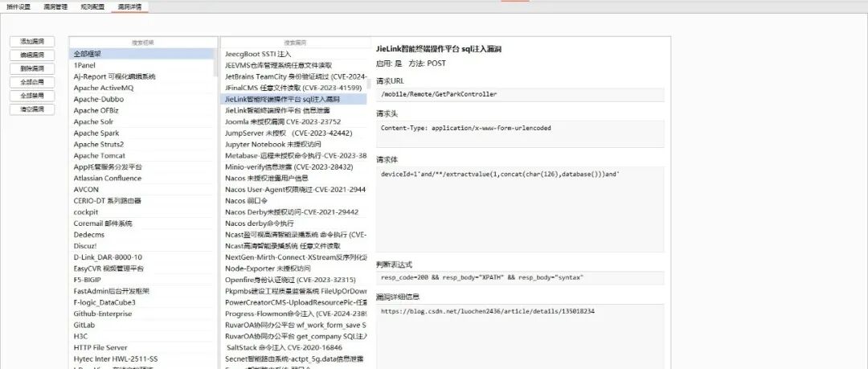Open the 规则配置 tab
The width and height of the screenshot is (868, 369).
[x=92, y=7]
